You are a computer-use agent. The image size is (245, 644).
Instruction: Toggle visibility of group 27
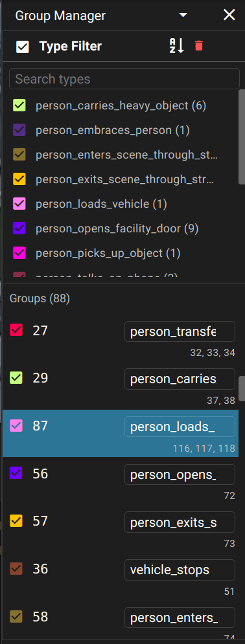pyautogui.click(x=16, y=330)
